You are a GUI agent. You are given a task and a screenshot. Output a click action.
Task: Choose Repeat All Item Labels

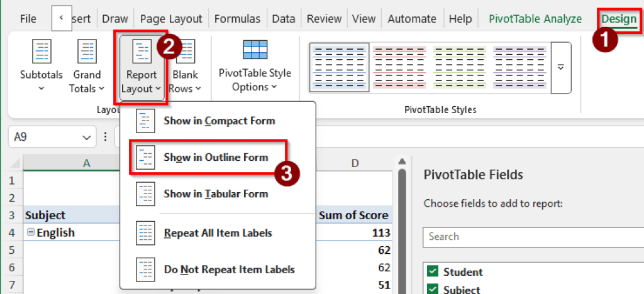[217, 233]
